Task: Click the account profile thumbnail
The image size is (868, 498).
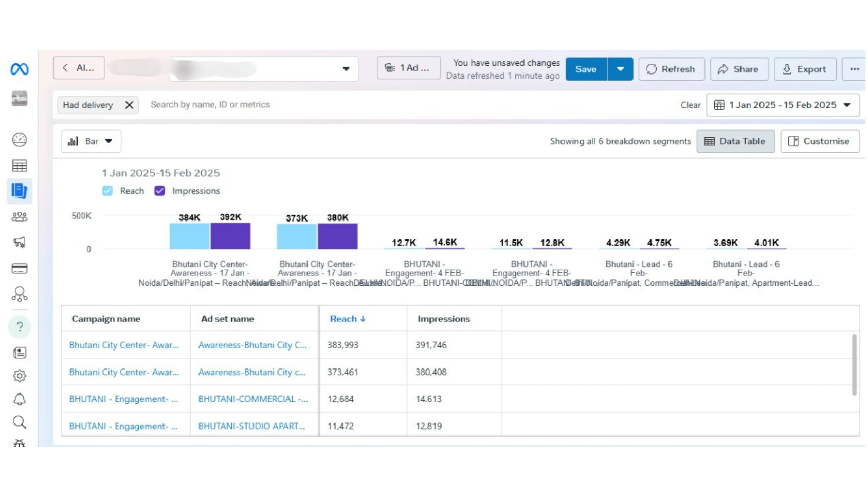Action: [20, 99]
